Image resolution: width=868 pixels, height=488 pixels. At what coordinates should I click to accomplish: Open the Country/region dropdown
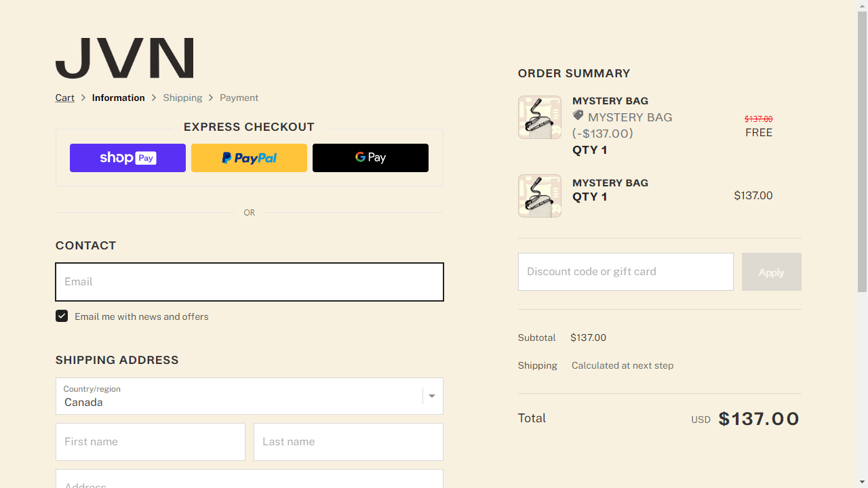[250, 396]
